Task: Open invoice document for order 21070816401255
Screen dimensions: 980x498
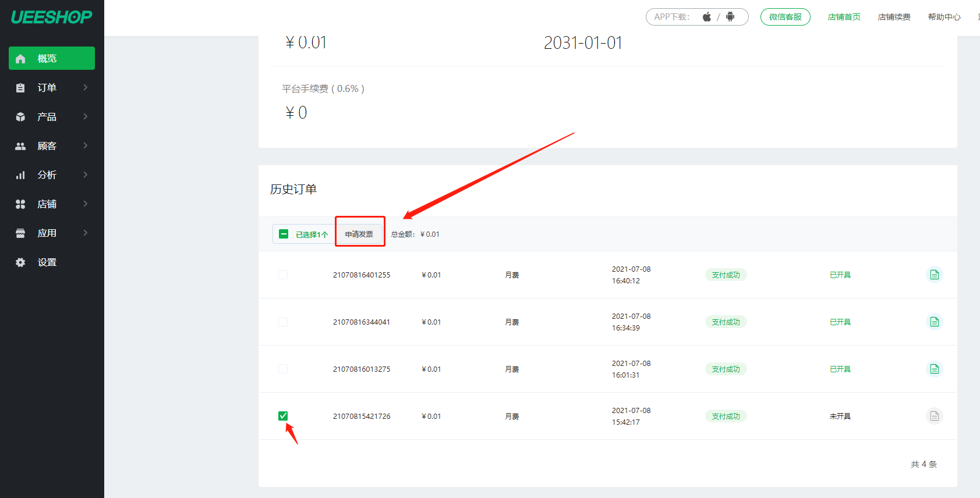Action: coord(934,275)
